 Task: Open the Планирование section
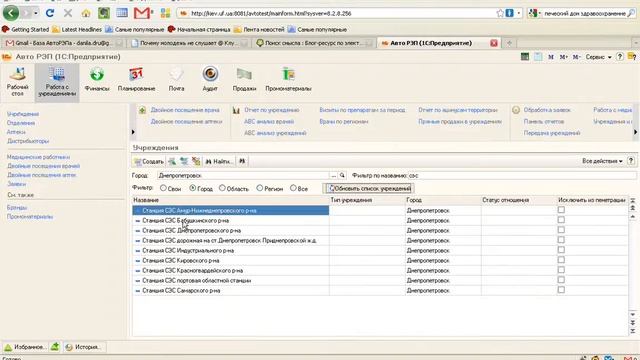tap(136, 80)
